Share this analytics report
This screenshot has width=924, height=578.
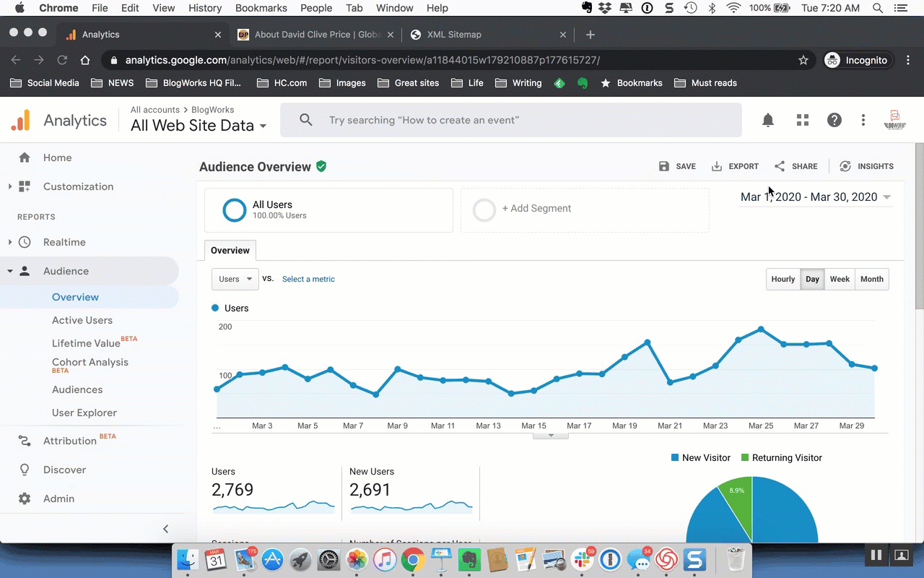796,166
